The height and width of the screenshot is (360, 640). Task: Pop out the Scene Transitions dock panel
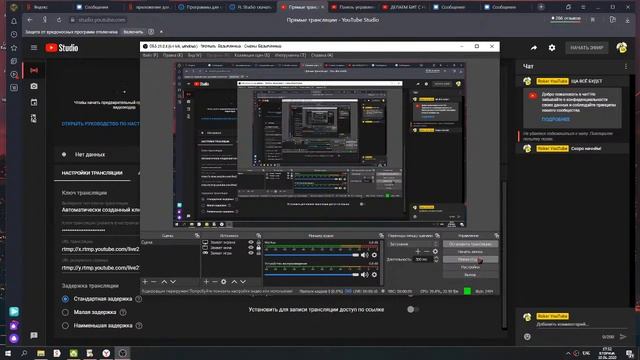pos(438,236)
